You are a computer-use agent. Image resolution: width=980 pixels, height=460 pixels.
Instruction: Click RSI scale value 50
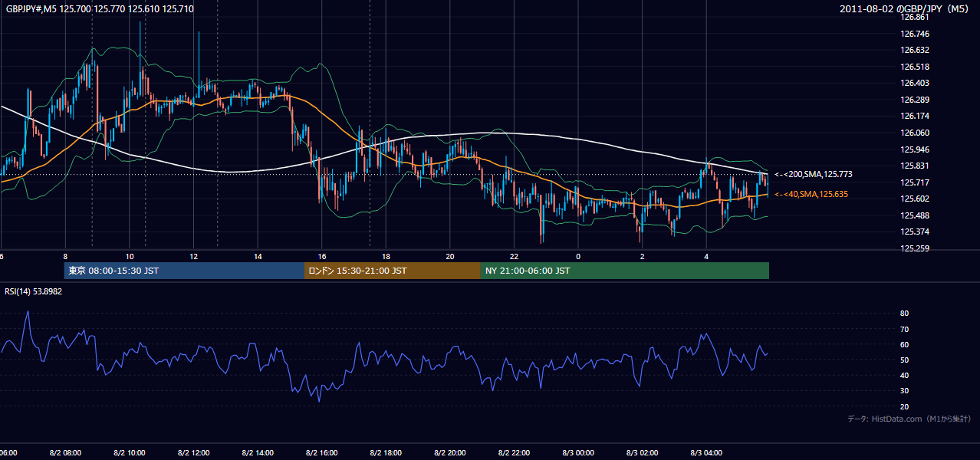click(904, 360)
